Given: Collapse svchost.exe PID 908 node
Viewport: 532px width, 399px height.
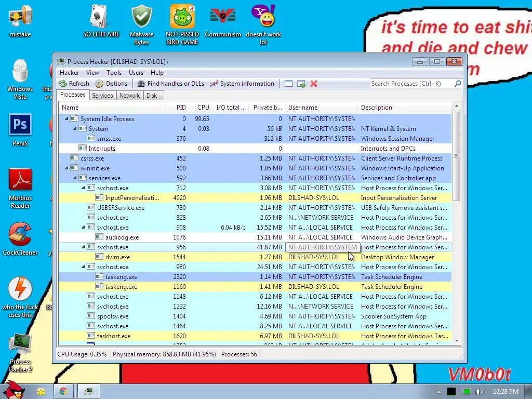Looking at the screenshot, I should click(x=83, y=228).
